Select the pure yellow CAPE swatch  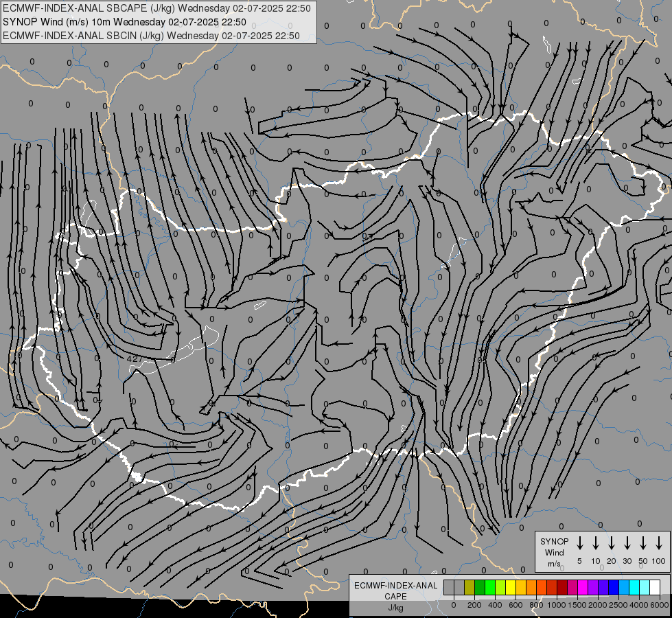pyautogui.click(x=511, y=588)
